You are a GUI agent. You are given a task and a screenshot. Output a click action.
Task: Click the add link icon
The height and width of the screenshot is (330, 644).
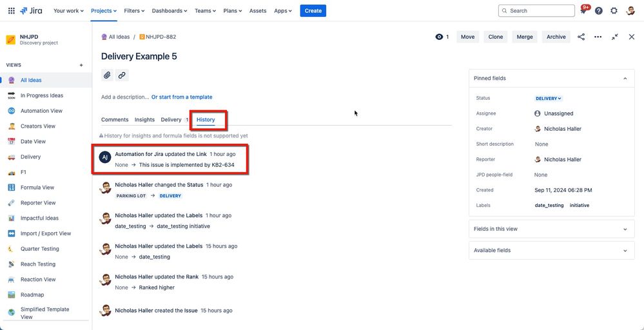pyautogui.click(x=122, y=75)
